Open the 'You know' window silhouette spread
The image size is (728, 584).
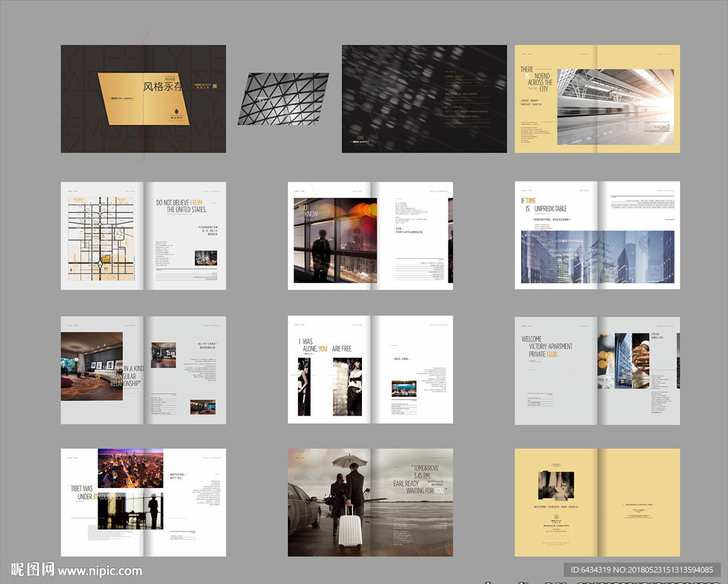[x=370, y=235]
